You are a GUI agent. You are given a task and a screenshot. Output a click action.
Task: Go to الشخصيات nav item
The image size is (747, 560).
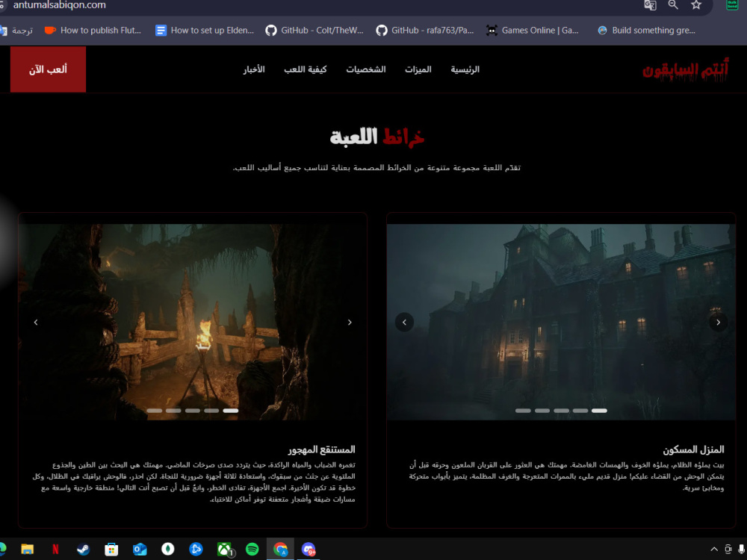pos(366,69)
